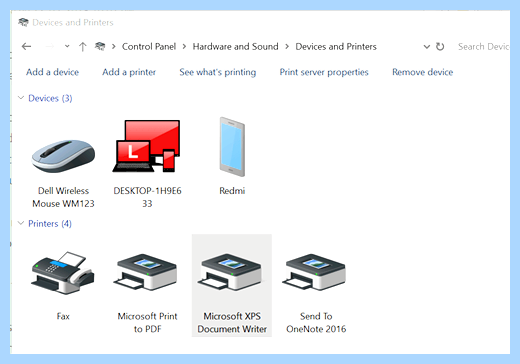
Task: Select the Microsoft Print to PDF printer icon
Action: click(145, 272)
